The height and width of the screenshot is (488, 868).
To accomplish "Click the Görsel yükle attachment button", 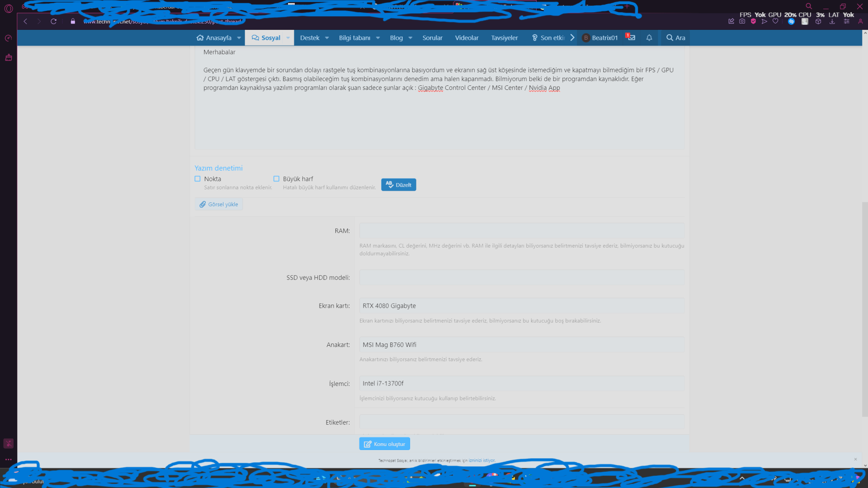I will 219,204.
